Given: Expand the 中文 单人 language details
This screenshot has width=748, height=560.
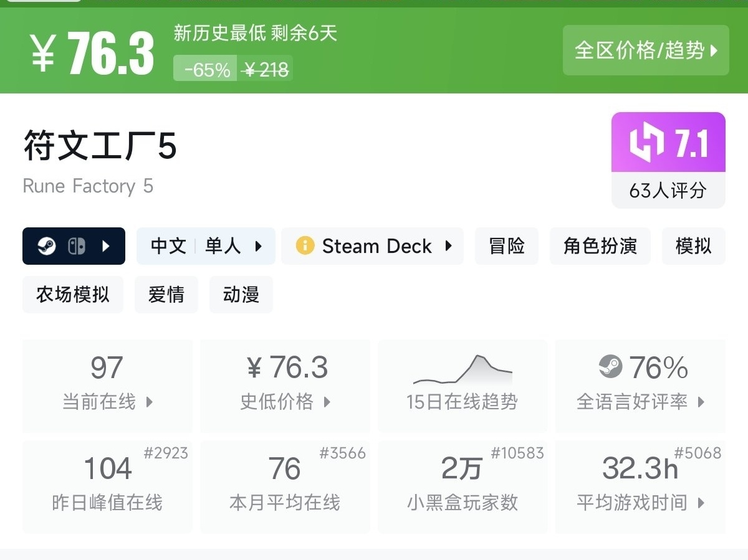Looking at the screenshot, I should 206,246.
